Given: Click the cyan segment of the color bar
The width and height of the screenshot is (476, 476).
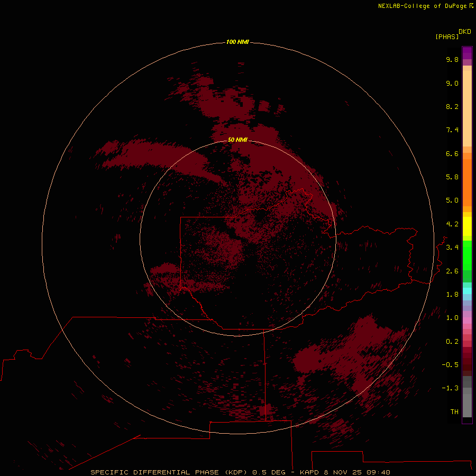Looking at the screenshot, I should click(x=467, y=291).
